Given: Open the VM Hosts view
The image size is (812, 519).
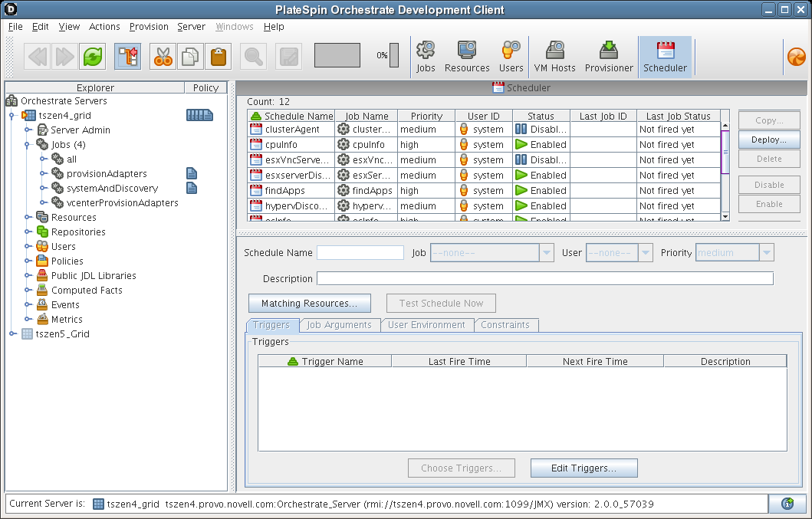Looking at the screenshot, I should (x=554, y=57).
